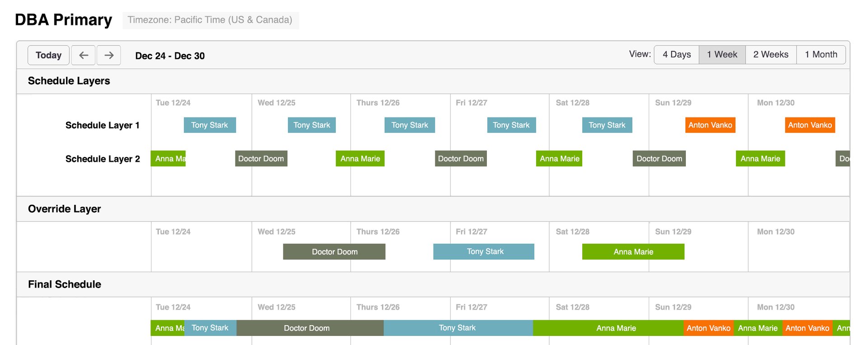Click the long Tony Stark block in Final Schedule
Image resolution: width=868 pixels, height=345 pixels.
pos(458,328)
